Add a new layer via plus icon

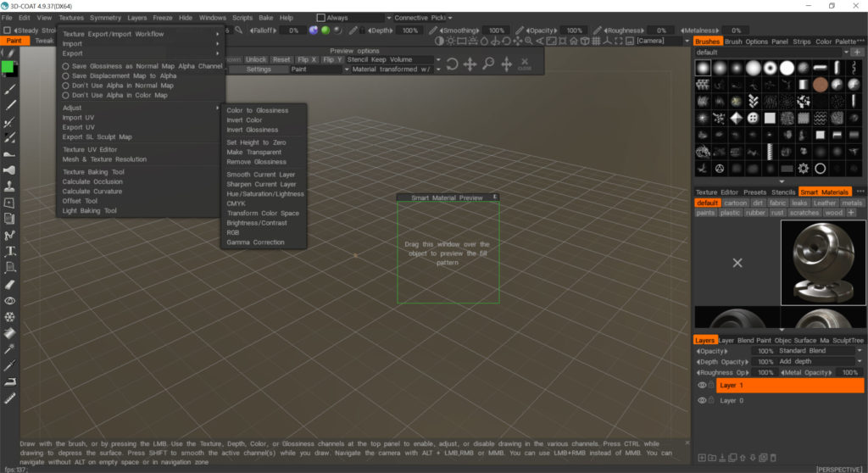[x=702, y=458]
